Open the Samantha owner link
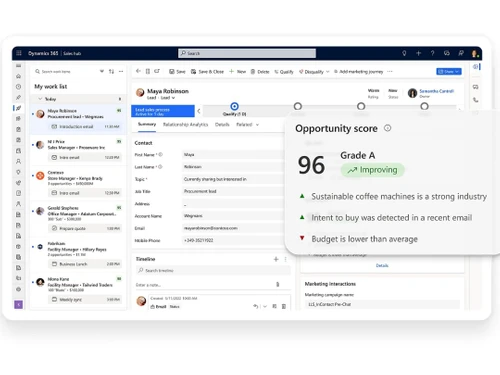Viewport: 500px width, 375px height. coord(436,91)
